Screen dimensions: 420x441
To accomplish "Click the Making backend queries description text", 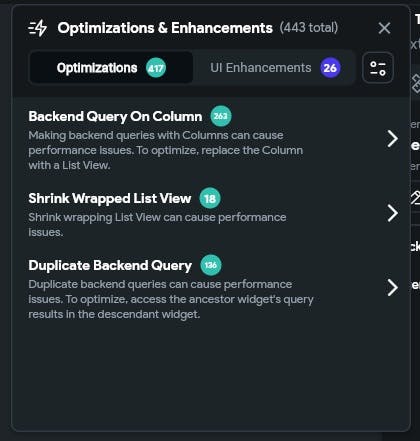I will (166, 150).
